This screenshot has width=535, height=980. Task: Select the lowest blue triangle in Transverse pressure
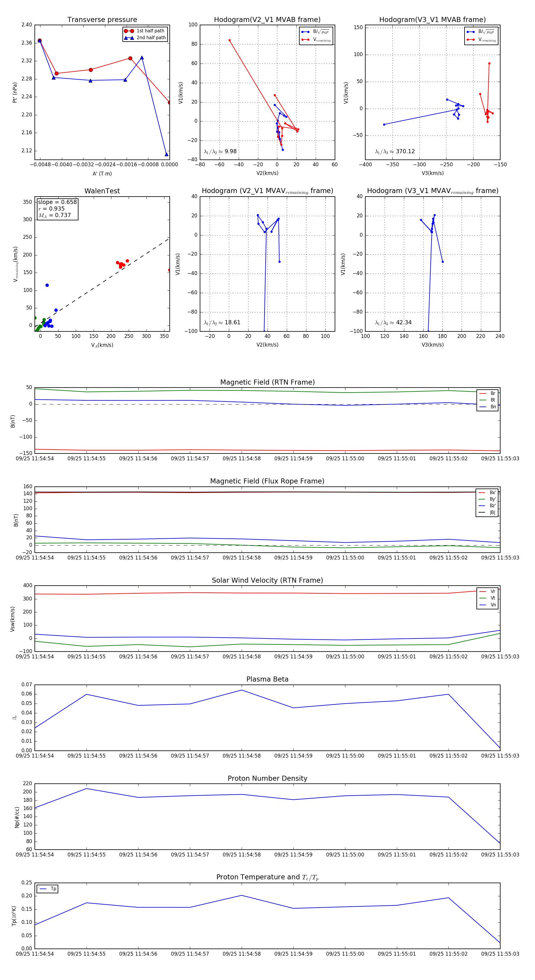[166, 154]
